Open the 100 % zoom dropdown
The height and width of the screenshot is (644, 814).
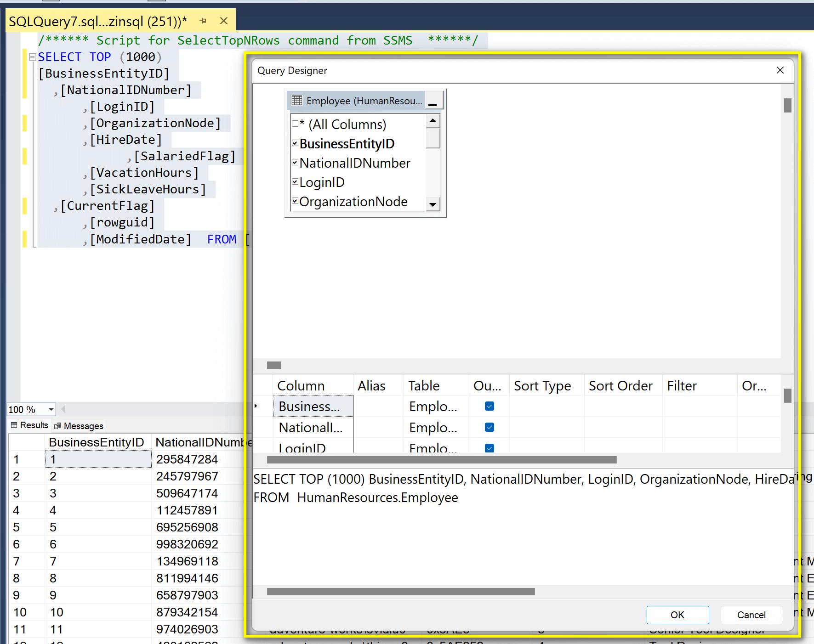(51, 409)
